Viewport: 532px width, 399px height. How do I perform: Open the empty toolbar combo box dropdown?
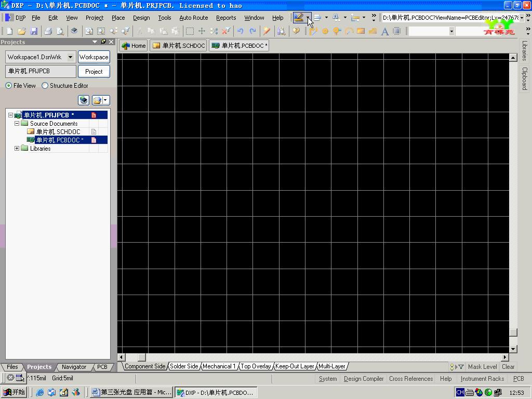451,31
